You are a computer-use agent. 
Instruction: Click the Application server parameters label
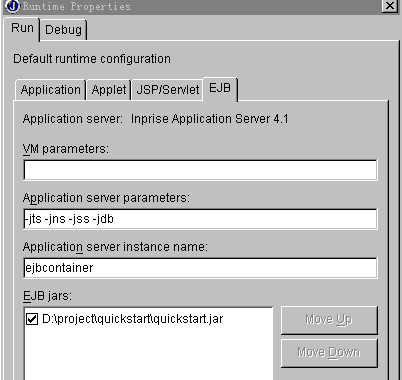[106, 198]
